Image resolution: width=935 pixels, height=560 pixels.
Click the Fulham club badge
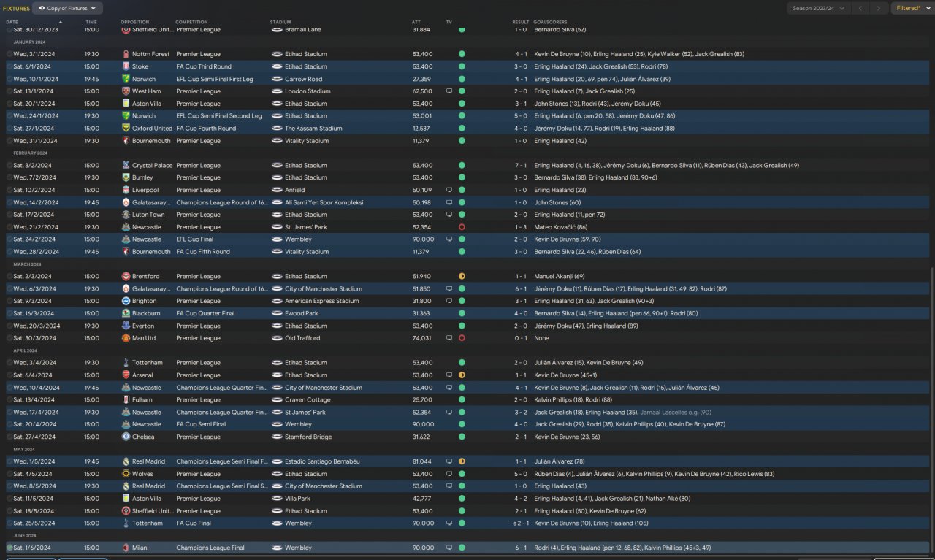coord(126,399)
